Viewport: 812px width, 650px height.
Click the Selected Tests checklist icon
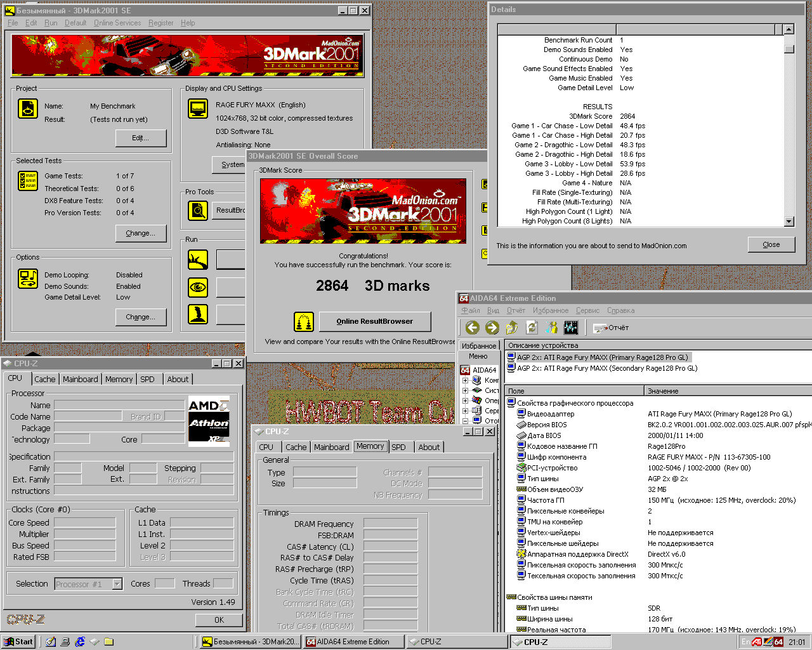(28, 181)
